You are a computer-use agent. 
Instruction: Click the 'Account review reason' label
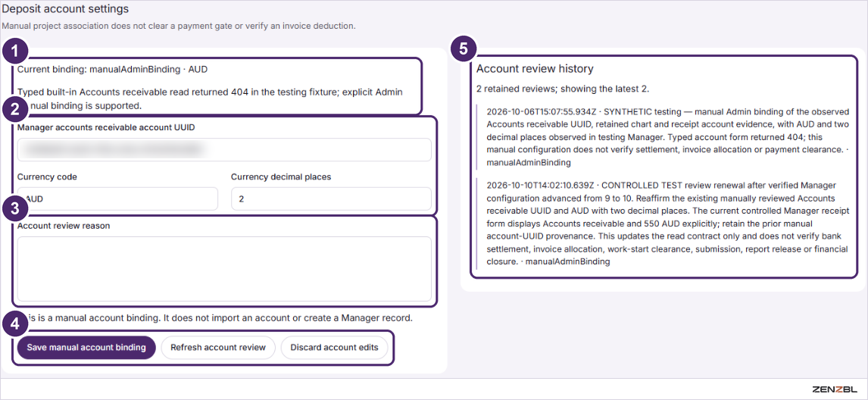tap(64, 226)
